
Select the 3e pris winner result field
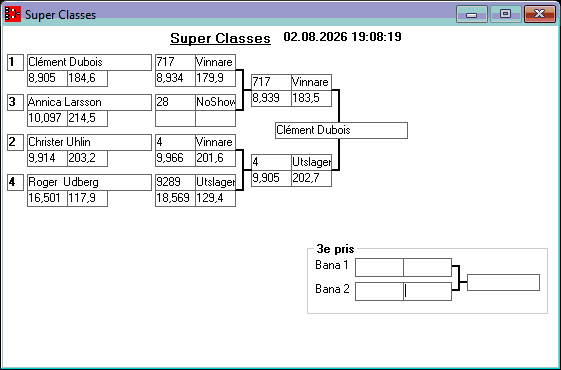point(503,282)
